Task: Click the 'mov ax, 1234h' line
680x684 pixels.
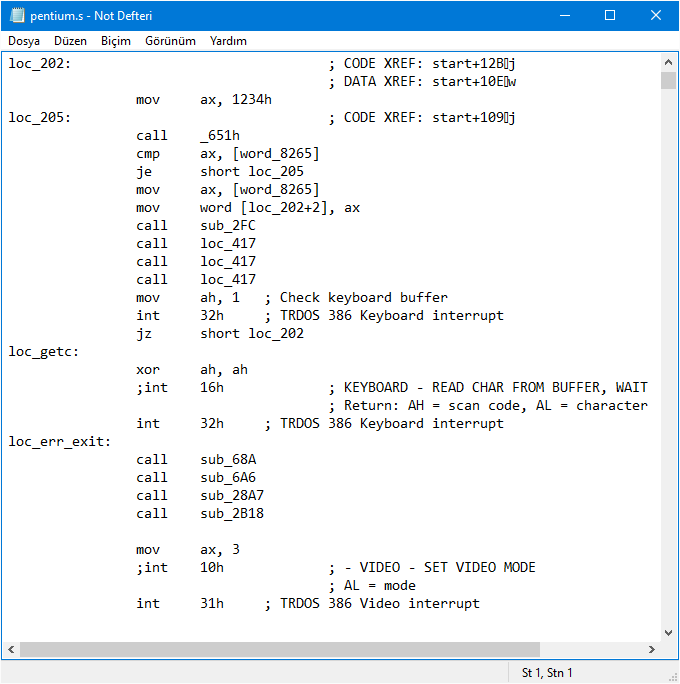Action: click(x=204, y=100)
